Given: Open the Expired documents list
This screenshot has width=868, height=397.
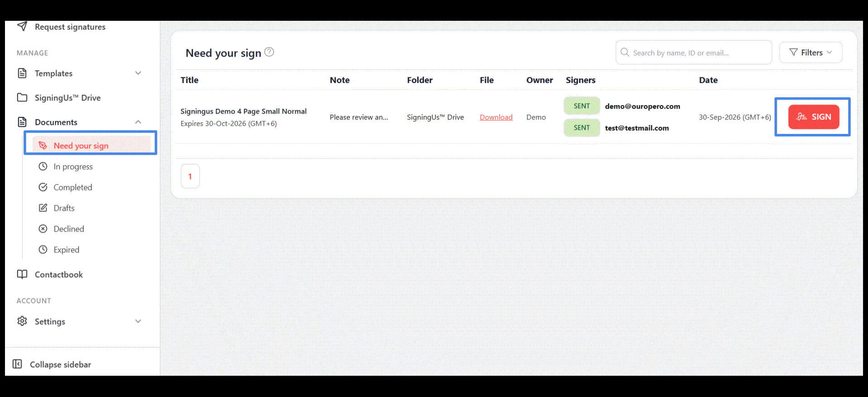Looking at the screenshot, I should coord(66,250).
